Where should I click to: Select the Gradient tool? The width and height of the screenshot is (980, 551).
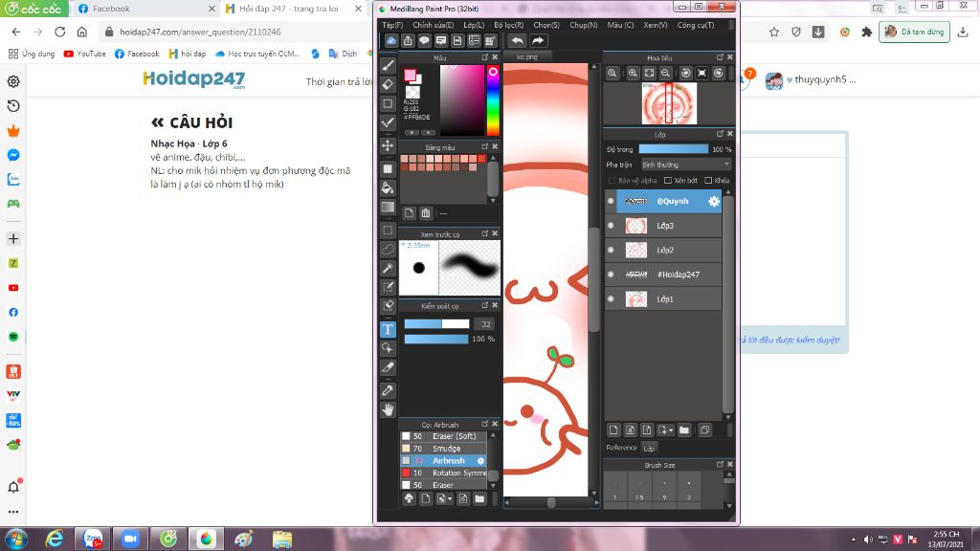[x=388, y=207]
